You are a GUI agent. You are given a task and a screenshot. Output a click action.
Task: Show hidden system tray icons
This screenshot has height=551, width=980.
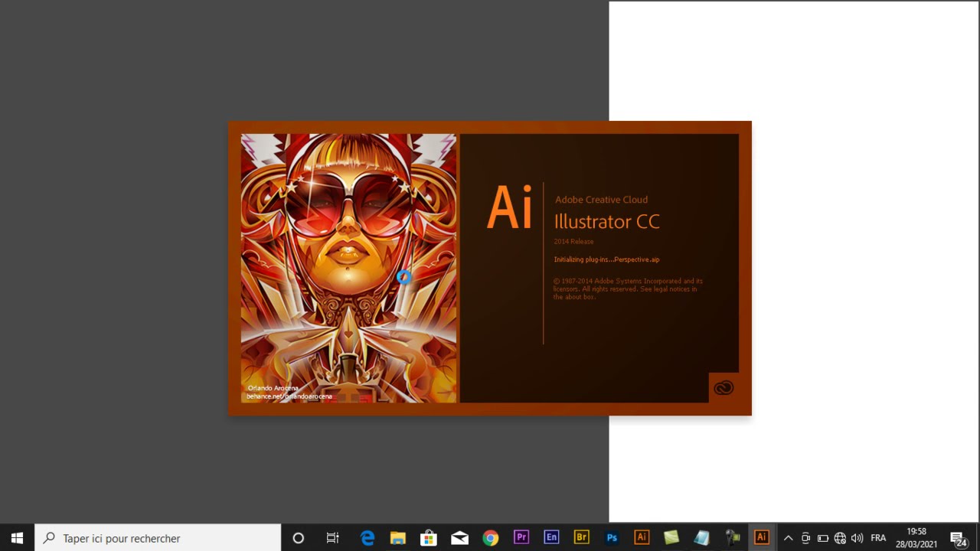pyautogui.click(x=788, y=538)
